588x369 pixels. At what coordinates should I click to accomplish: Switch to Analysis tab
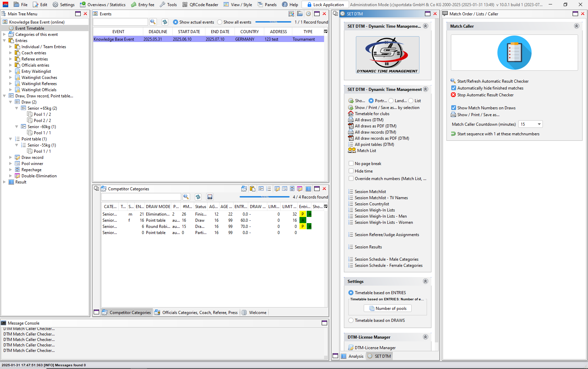[x=352, y=356]
